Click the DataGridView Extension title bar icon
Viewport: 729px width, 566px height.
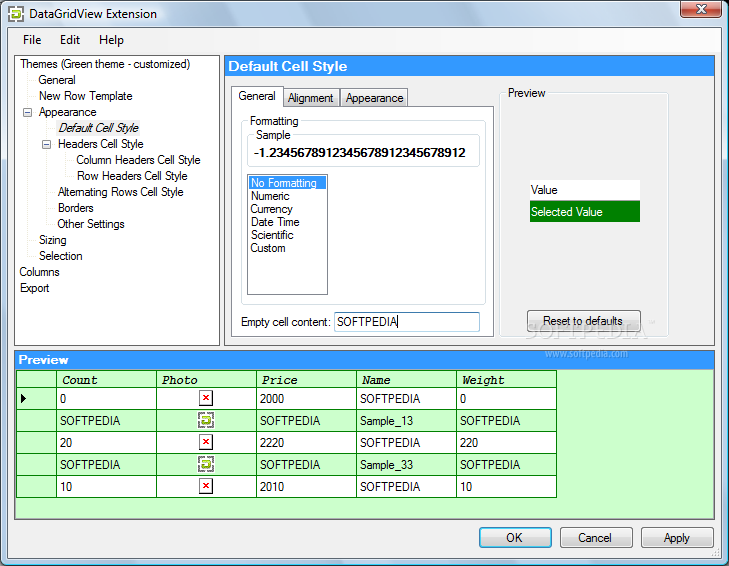(16, 14)
